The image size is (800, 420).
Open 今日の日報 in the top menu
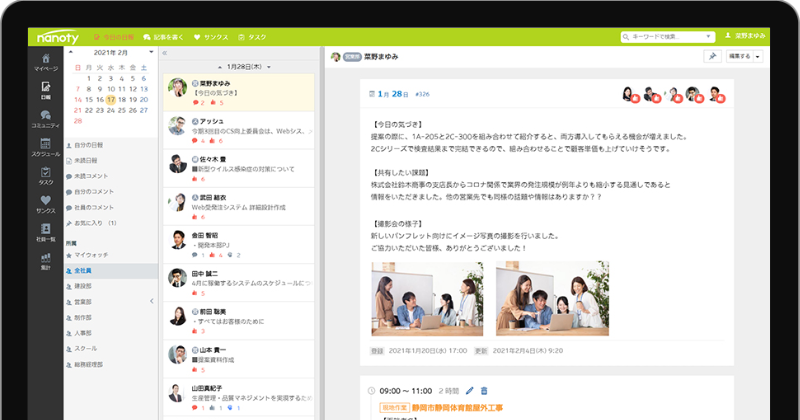pos(114,37)
